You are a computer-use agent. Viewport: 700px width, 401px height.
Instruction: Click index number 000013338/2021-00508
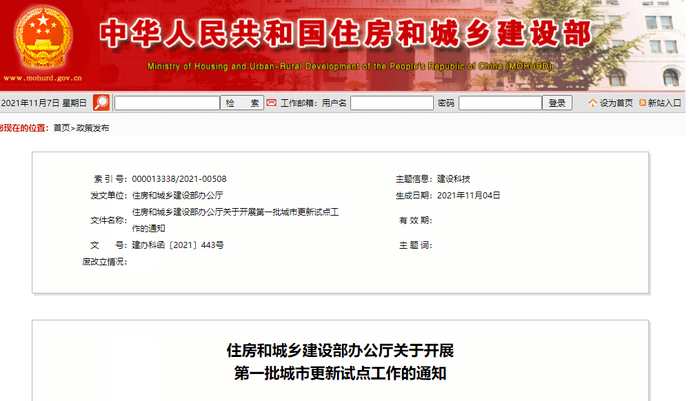pos(179,179)
